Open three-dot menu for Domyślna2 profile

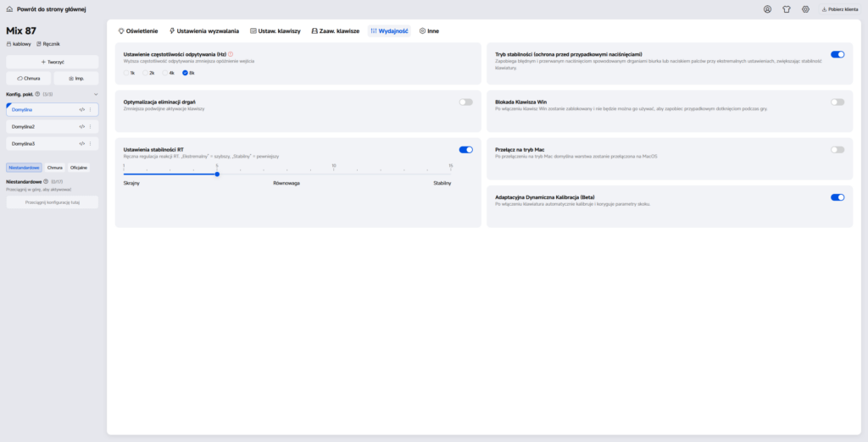click(x=91, y=127)
